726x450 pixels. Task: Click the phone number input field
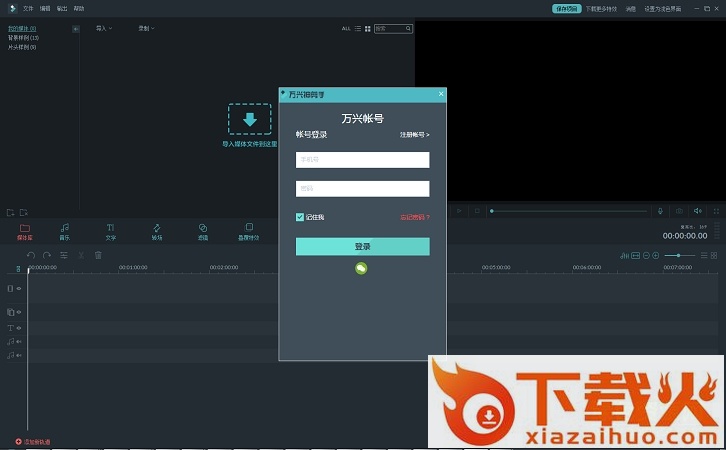pos(362,160)
